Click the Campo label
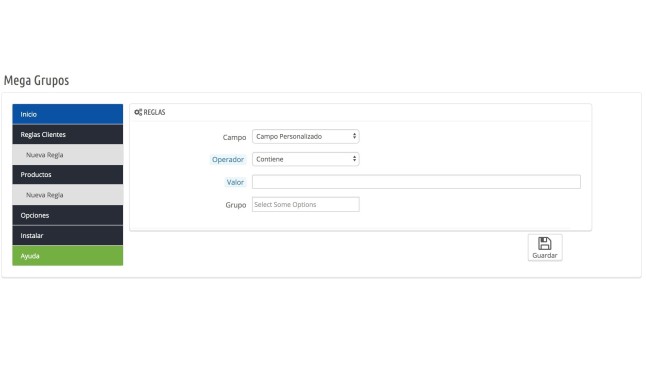Viewport: 646px width, 366px height. pos(234,137)
